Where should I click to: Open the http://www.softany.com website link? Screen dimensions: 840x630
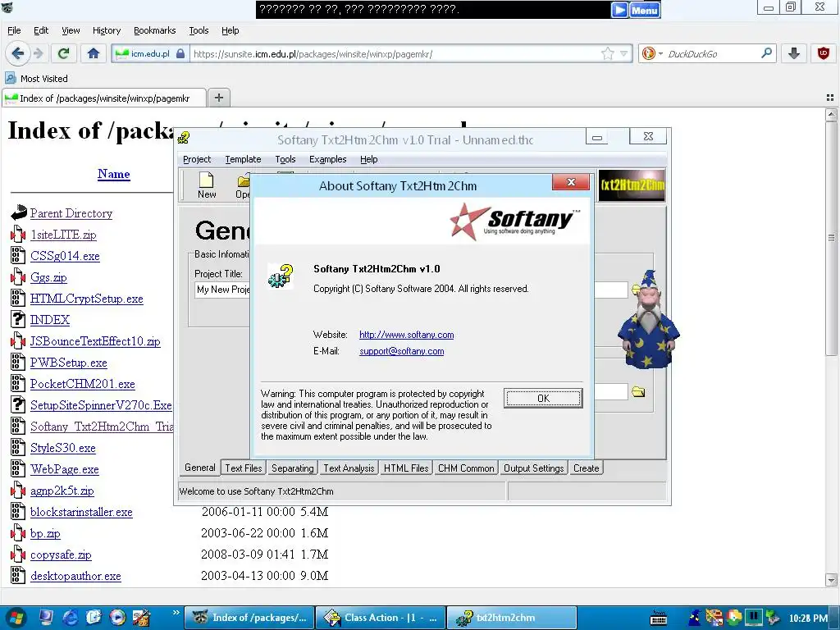coord(407,335)
